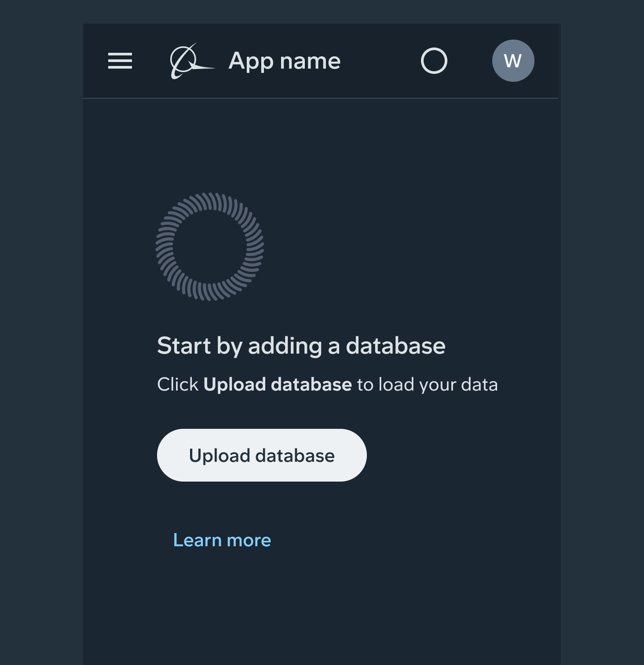Click the App name title

[x=284, y=61]
